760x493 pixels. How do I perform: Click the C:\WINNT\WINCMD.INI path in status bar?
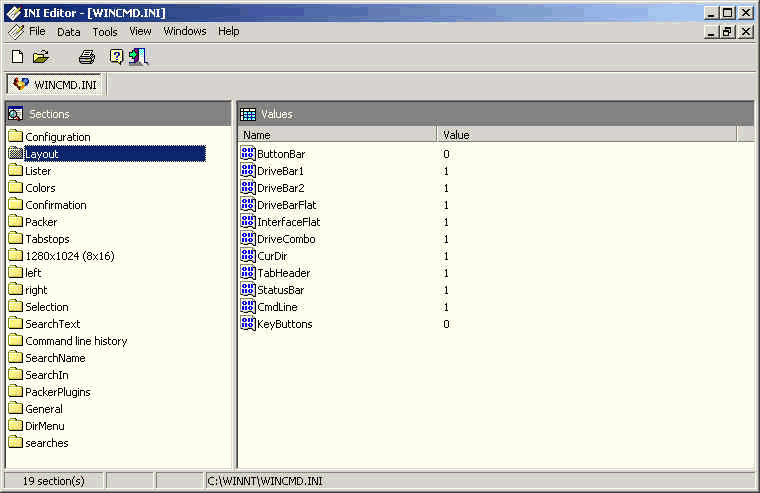[x=265, y=481]
